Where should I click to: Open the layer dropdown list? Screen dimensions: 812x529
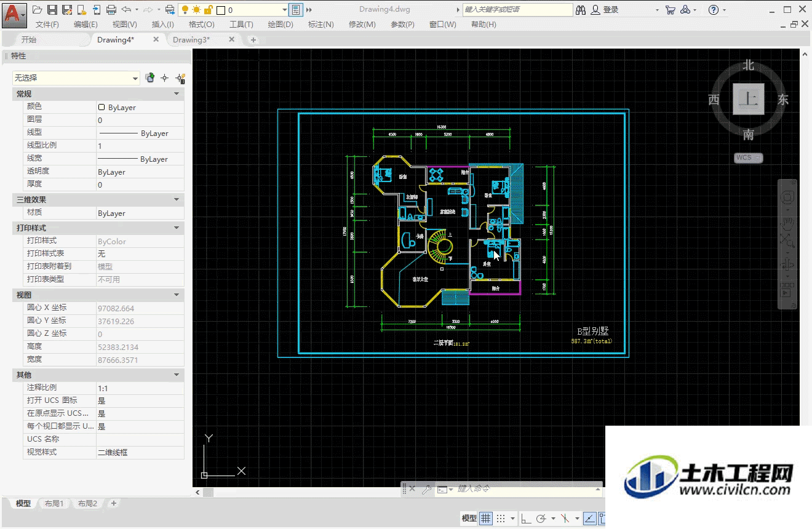(x=285, y=10)
